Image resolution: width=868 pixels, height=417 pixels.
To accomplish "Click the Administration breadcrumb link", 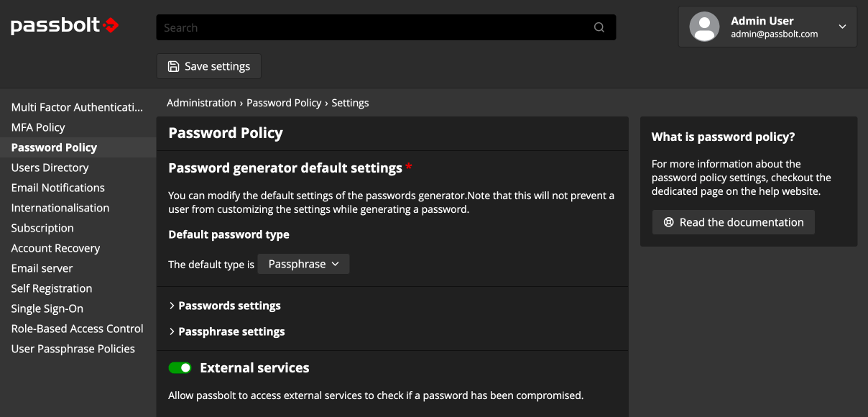I will click(201, 103).
